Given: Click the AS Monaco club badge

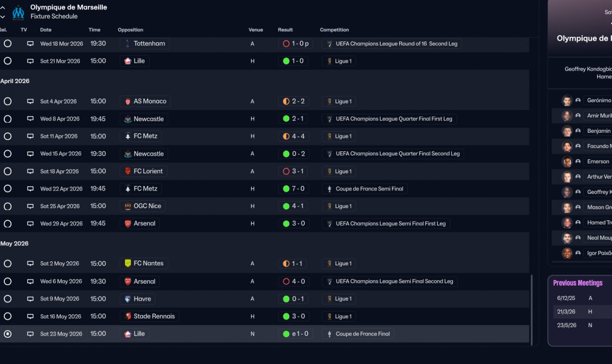Looking at the screenshot, I should click(127, 101).
